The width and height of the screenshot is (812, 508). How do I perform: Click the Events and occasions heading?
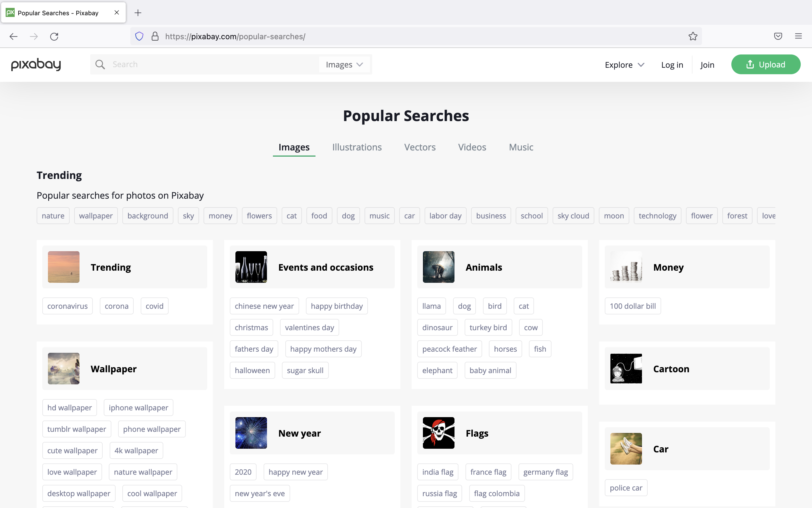325,267
